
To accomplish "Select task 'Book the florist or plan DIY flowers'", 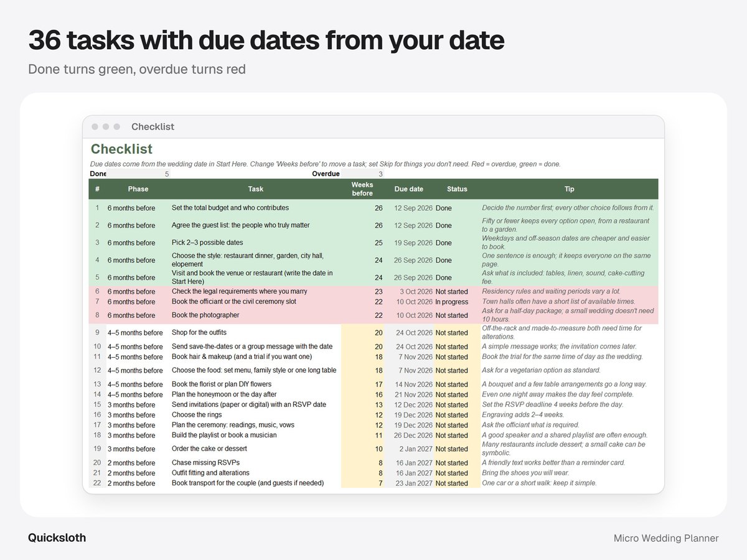I will coord(222,385).
